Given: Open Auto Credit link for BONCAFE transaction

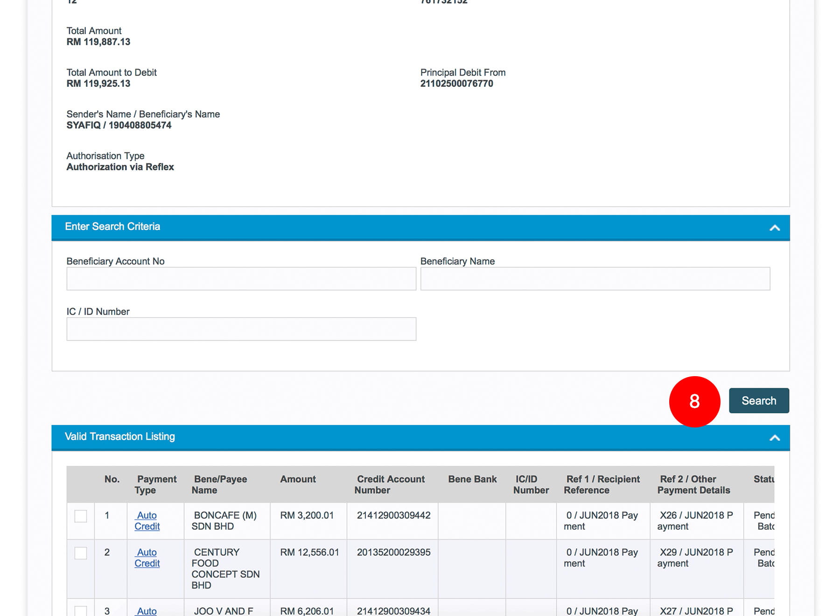Looking at the screenshot, I should pos(147,521).
